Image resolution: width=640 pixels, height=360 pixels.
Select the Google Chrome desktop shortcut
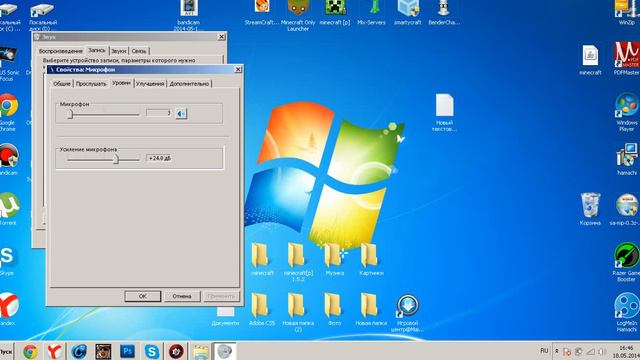(x=8, y=112)
